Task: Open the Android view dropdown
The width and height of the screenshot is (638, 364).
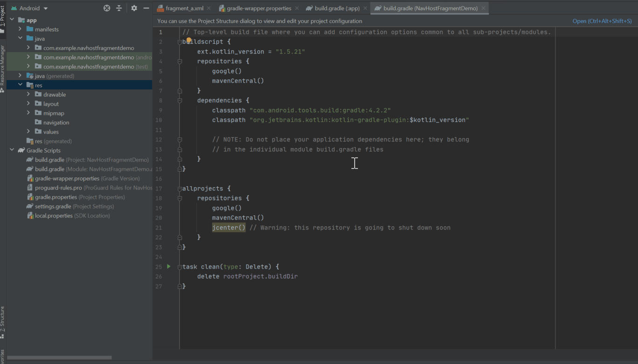Action: [29, 8]
